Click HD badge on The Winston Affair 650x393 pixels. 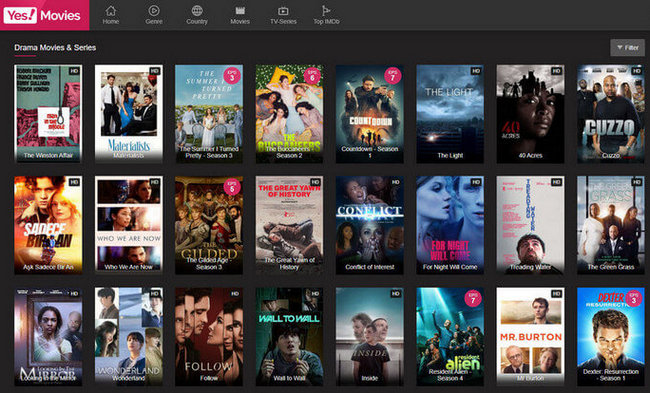(74, 71)
